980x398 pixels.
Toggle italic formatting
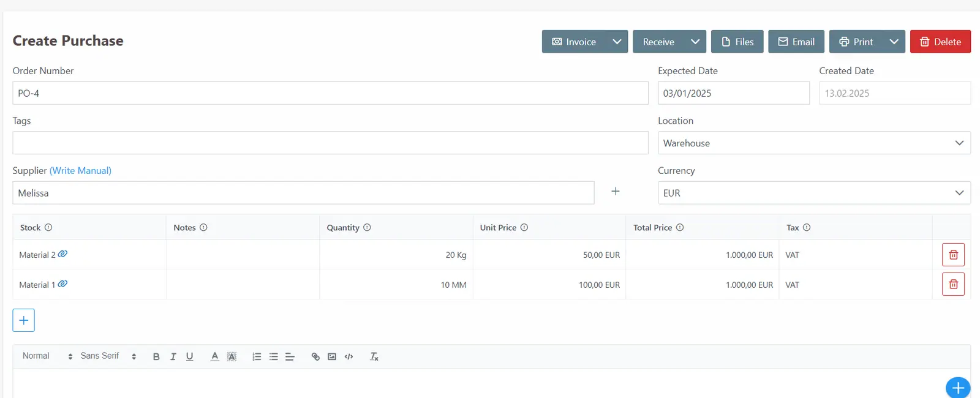tap(173, 356)
